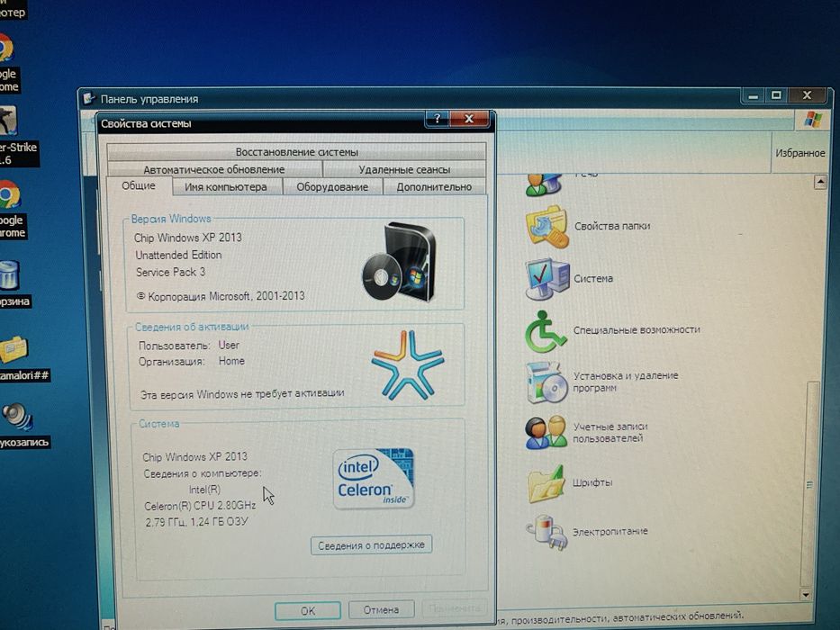Select the Корзина recycle bin desktop icon
This screenshot has width=840, height=630.
tap(9, 275)
